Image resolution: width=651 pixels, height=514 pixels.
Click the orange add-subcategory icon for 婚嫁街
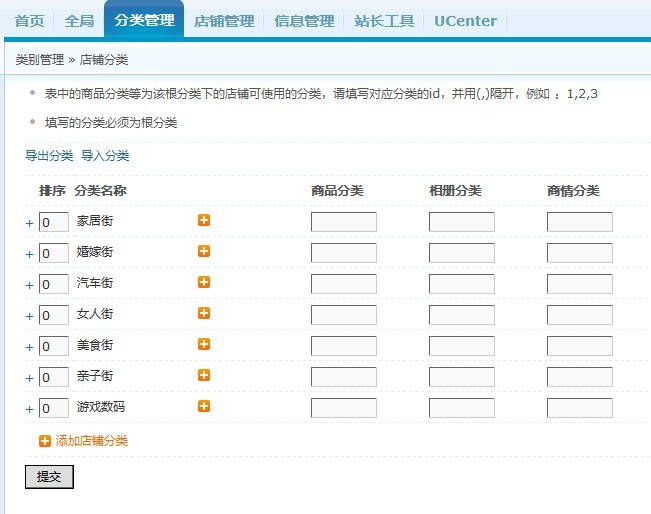tap(204, 251)
